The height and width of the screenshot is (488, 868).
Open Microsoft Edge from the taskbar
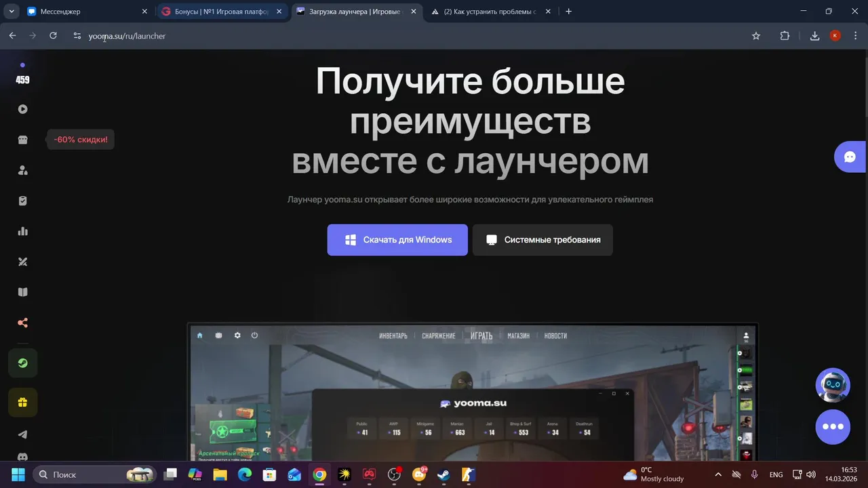click(245, 474)
